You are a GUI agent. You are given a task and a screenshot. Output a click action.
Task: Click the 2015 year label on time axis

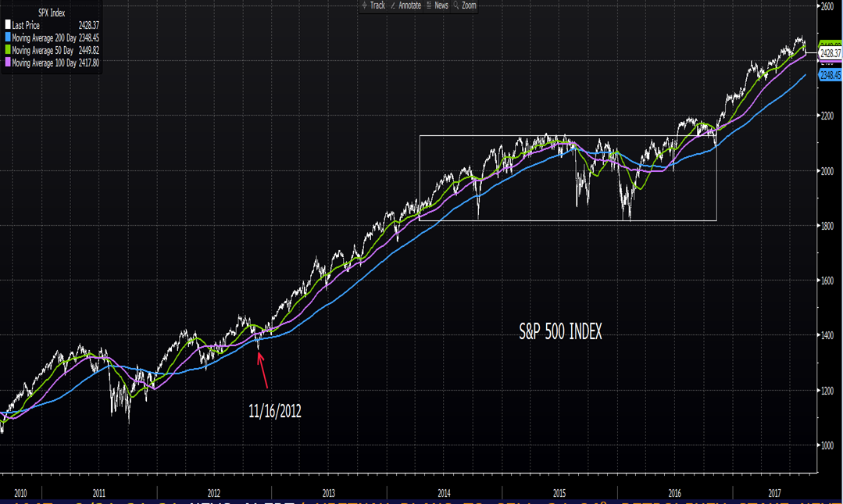(559, 493)
